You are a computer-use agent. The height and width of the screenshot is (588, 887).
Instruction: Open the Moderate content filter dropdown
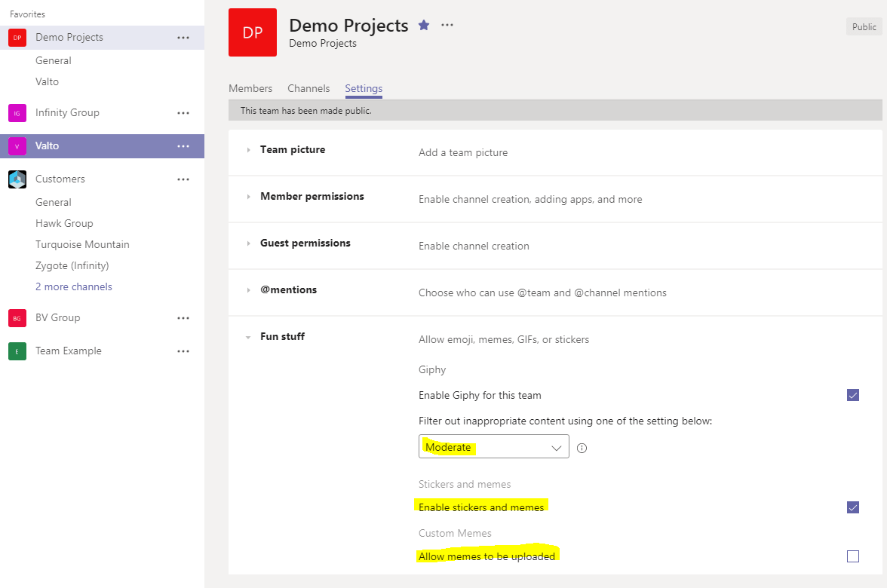tap(493, 447)
